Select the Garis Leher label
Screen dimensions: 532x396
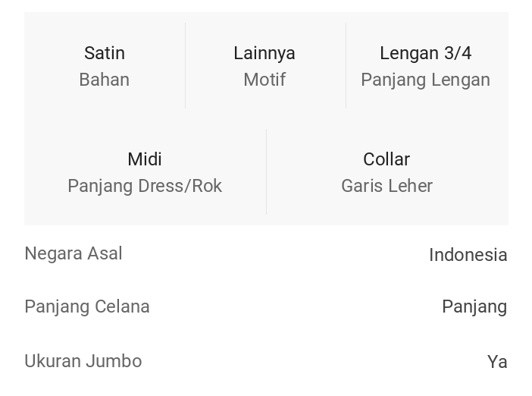pos(386,186)
